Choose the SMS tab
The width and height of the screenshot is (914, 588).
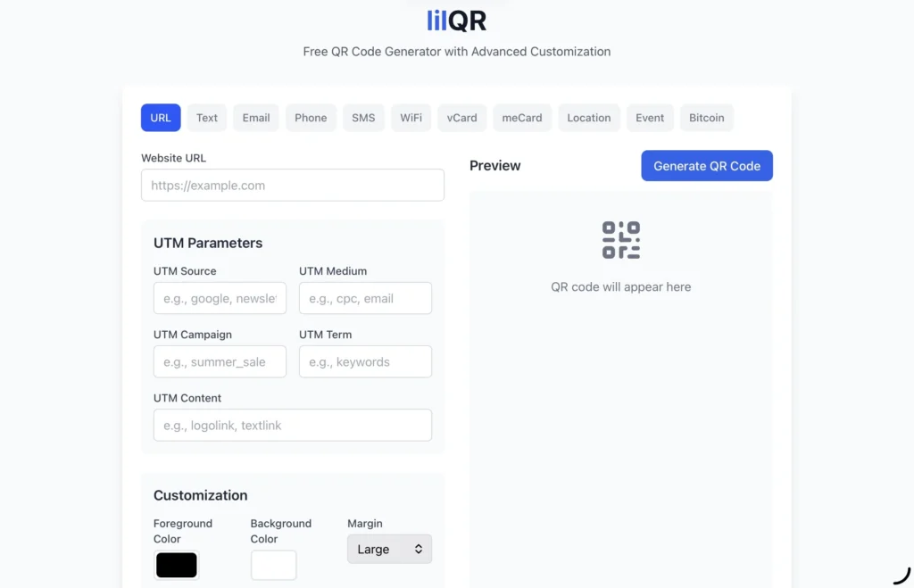[x=363, y=118]
